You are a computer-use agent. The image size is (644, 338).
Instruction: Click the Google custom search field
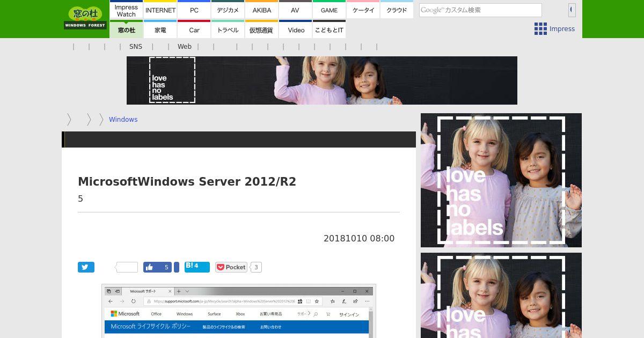pyautogui.click(x=480, y=10)
